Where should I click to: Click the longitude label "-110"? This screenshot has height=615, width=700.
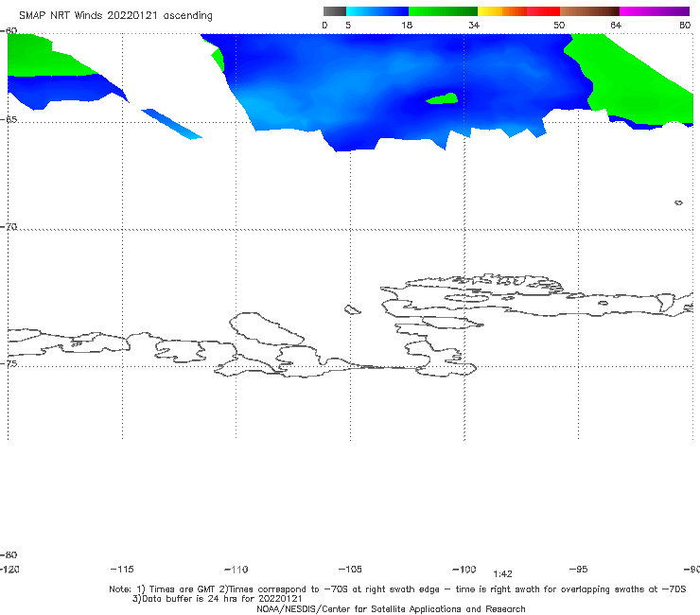(x=236, y=570)
